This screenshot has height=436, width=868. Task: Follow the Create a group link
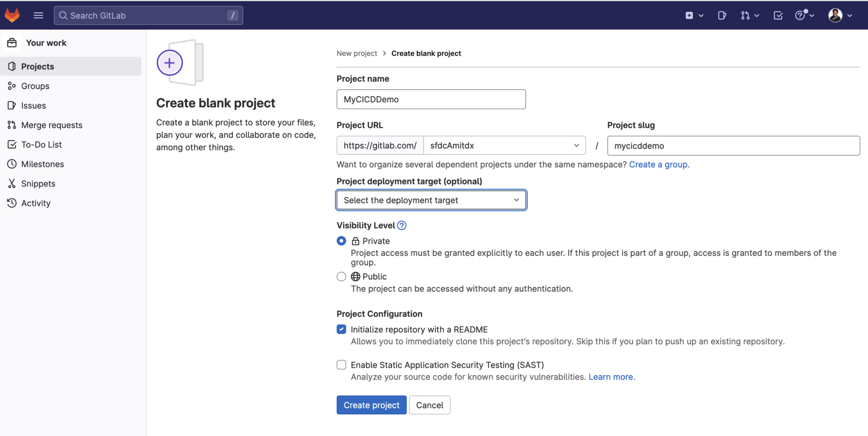click(x=659, y=164)
